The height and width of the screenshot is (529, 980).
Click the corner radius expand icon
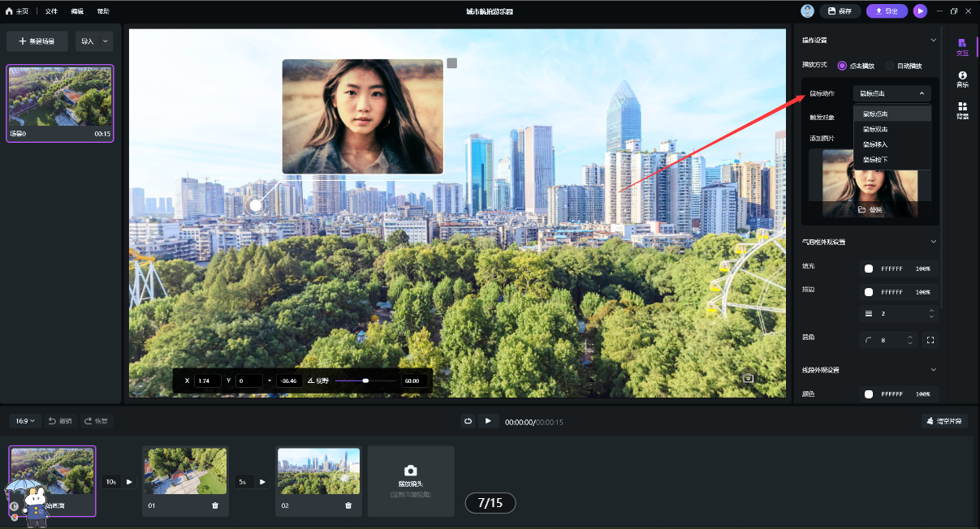pyautogui.click(x=930, y=340)
